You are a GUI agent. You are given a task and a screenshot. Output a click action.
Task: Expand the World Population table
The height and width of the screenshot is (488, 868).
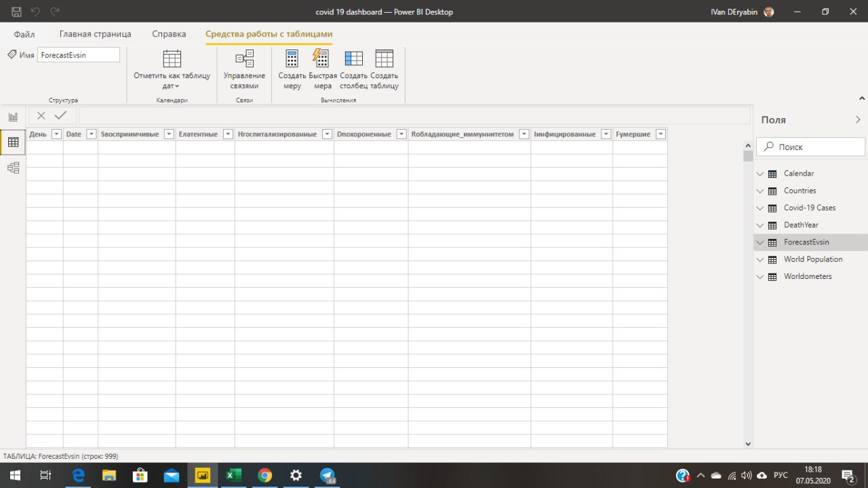(760, 260)
